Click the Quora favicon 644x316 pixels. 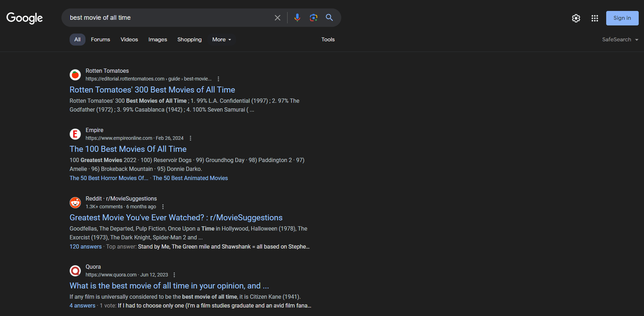(75, 271)
